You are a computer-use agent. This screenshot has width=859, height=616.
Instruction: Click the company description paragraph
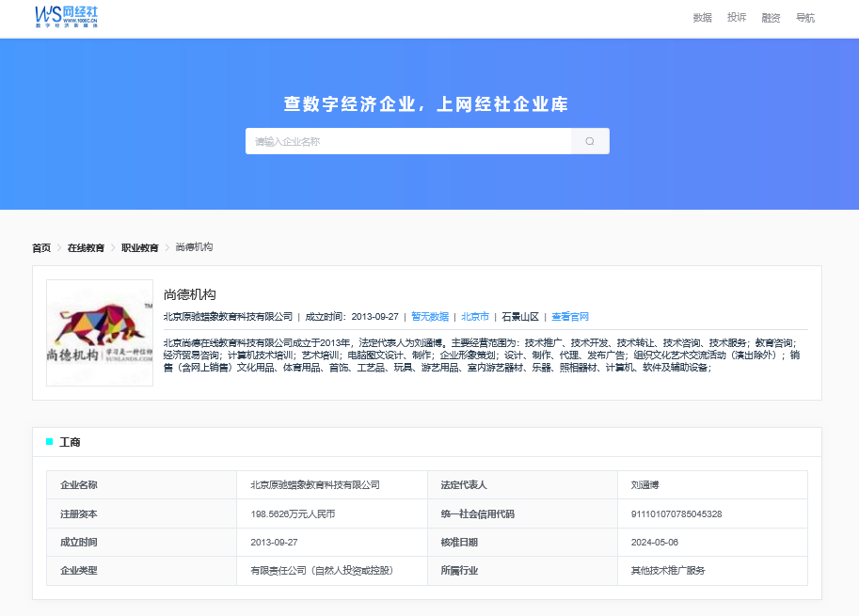click(482, 355)
